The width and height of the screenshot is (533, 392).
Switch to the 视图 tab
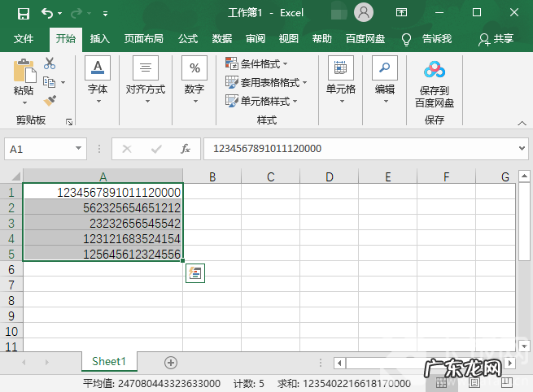click(289, 39)
